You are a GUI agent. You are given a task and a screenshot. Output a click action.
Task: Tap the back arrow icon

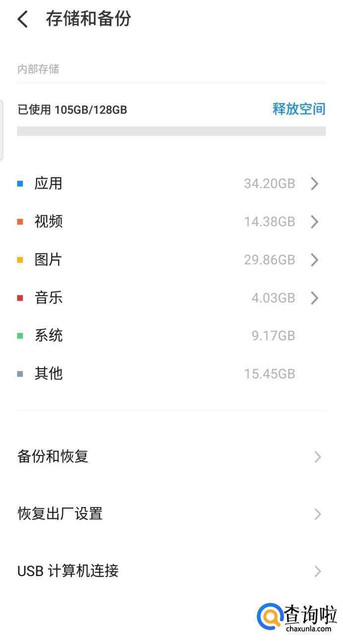click(x=22, y=19)
